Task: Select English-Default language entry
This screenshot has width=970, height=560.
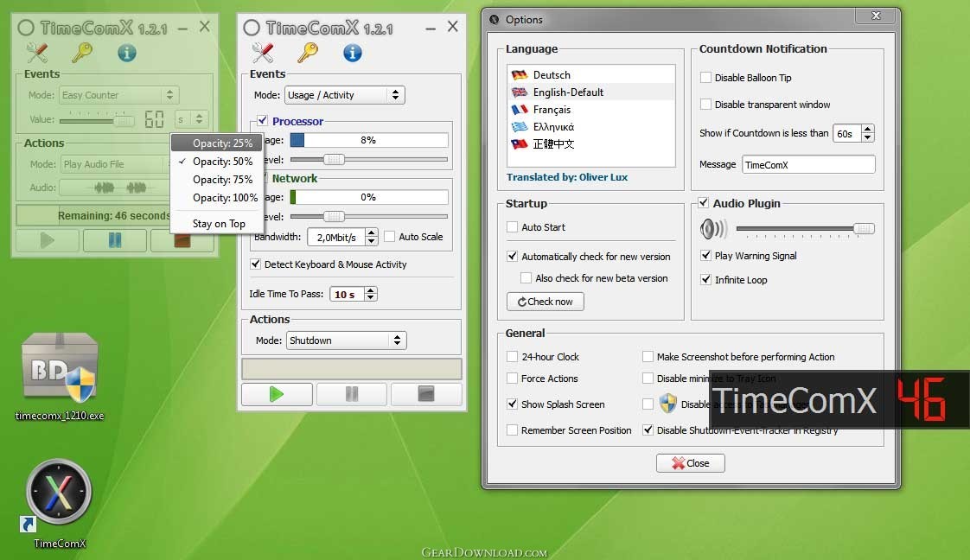Action: 590,92
